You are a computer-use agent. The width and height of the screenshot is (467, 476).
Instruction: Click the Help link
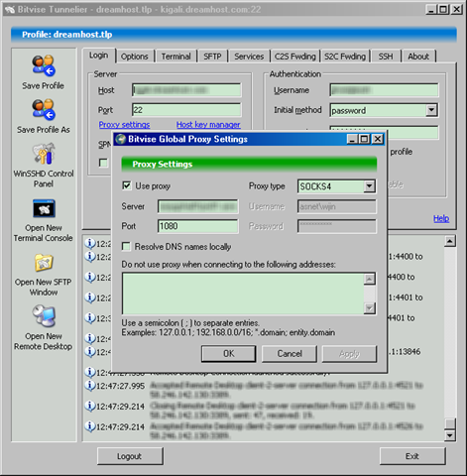click(441, 218)
